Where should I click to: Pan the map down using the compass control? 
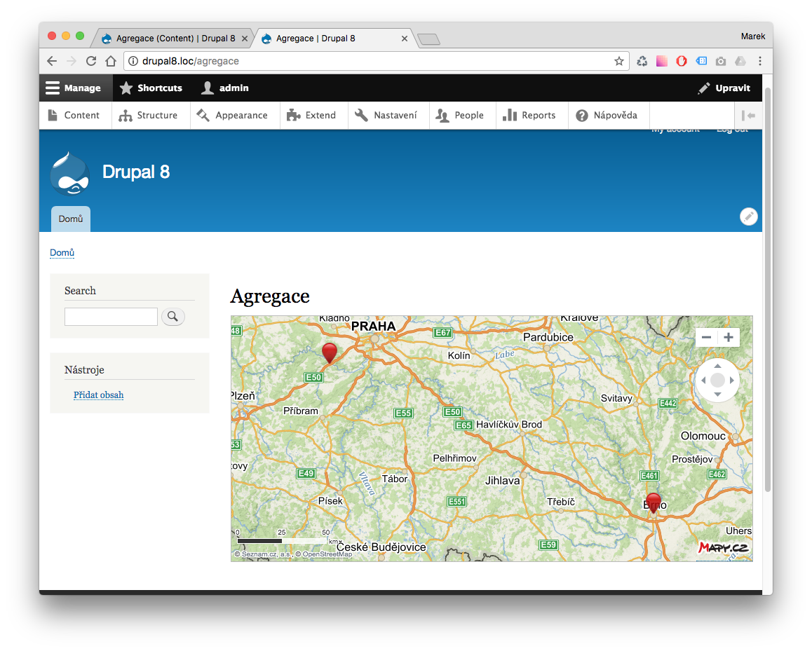tap(717, 395)
